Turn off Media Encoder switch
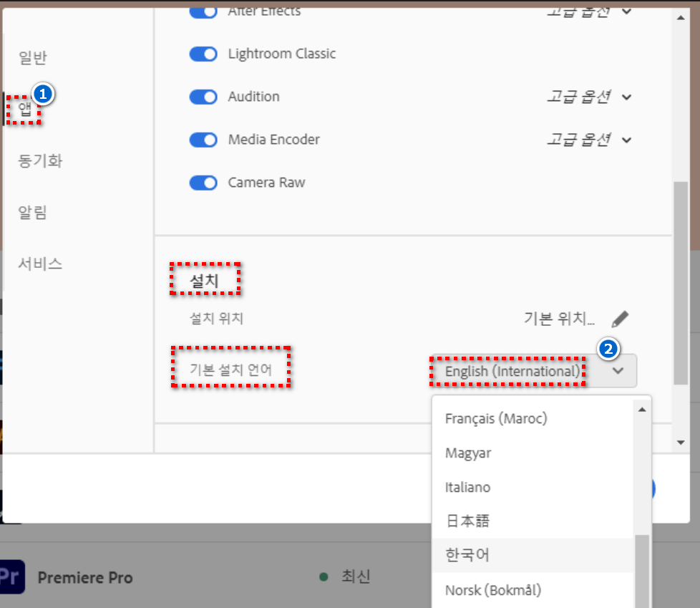Viewport: 700px width, 608px height. (x=203, y=140)
